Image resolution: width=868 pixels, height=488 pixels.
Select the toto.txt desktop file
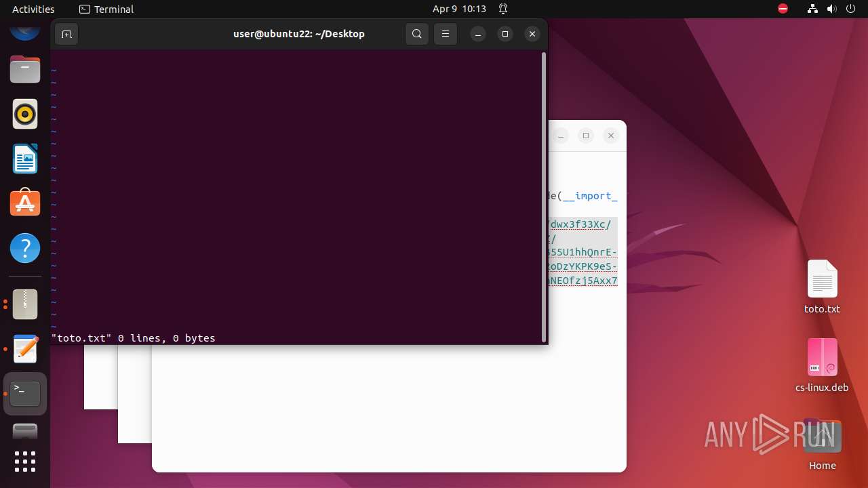(x=822, y=287)
